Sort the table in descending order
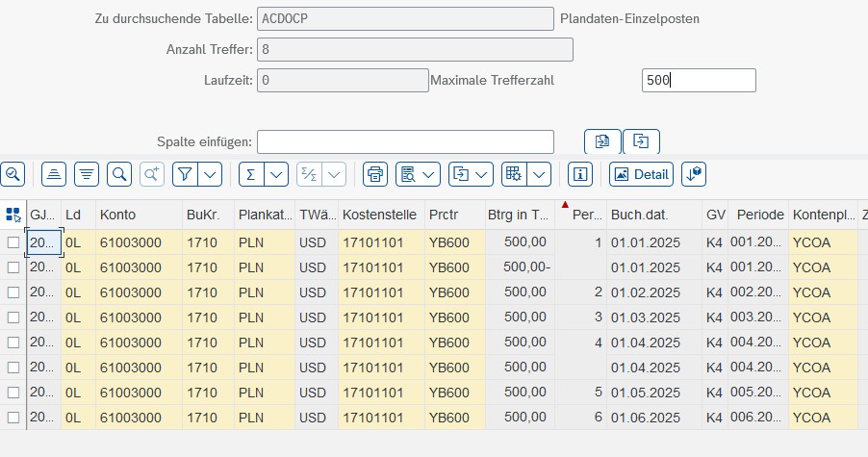This screenshot has height=457, width=868. pos(87,174)
